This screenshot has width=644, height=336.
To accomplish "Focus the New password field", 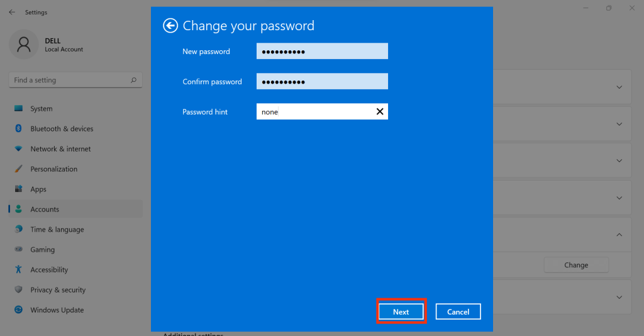I will pos(322,51).
